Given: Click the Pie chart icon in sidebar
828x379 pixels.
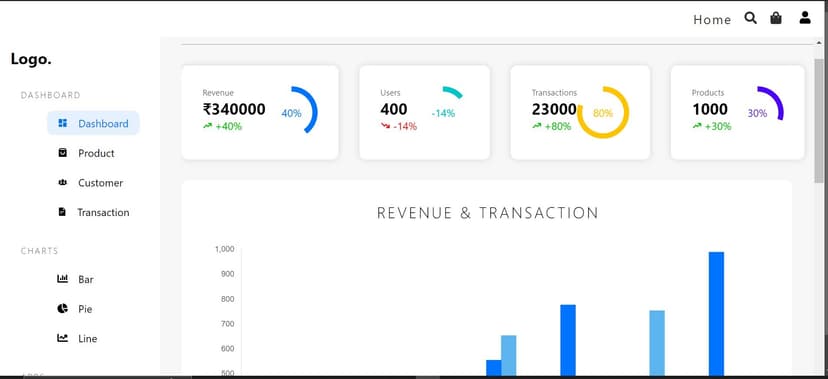Looking at the screenshot, I should [62, 308].
